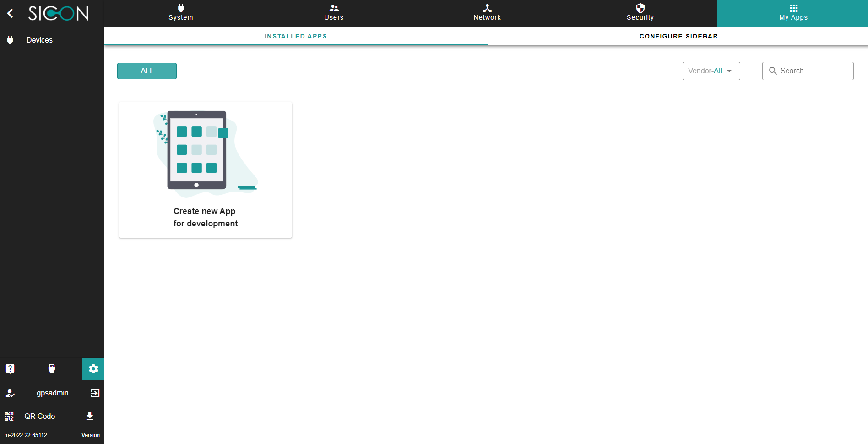The image size is (868, 444).
Task: Select the Installed Apps tab
Action: click(296, 36)
